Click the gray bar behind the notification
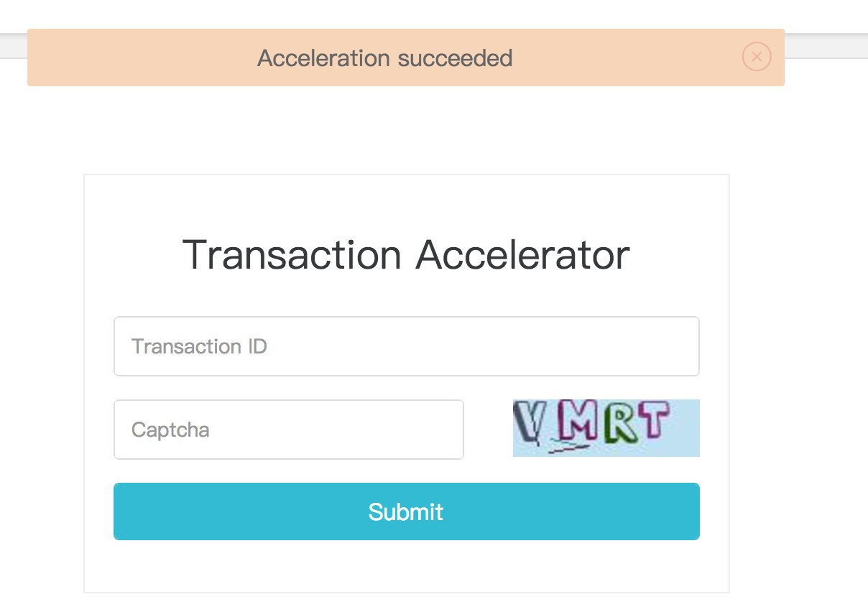The image size is (868, 602). [826, 46]
